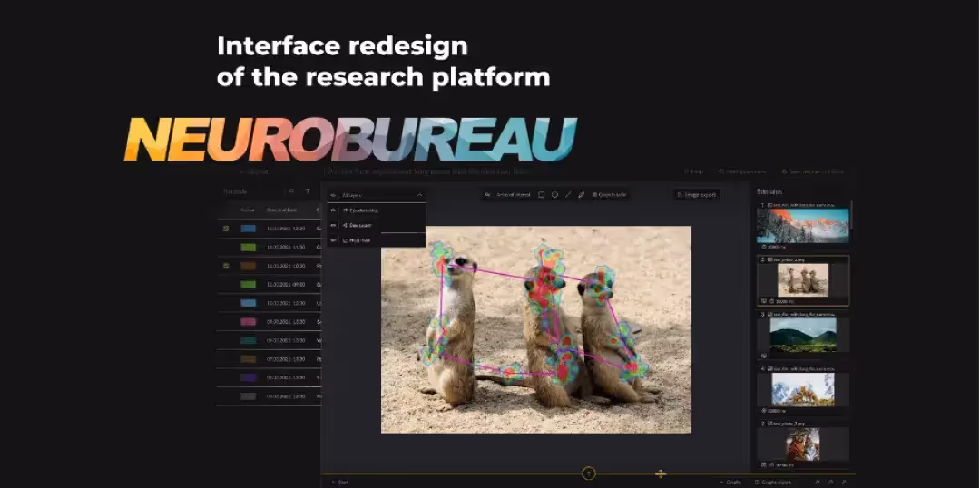Click the Image export button
Viewport: 980px width, 488px height.
[x=696, y=194]
